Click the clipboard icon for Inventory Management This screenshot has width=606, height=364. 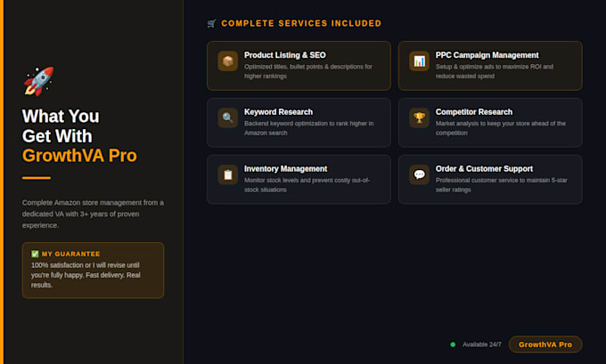tap(227, 174)
